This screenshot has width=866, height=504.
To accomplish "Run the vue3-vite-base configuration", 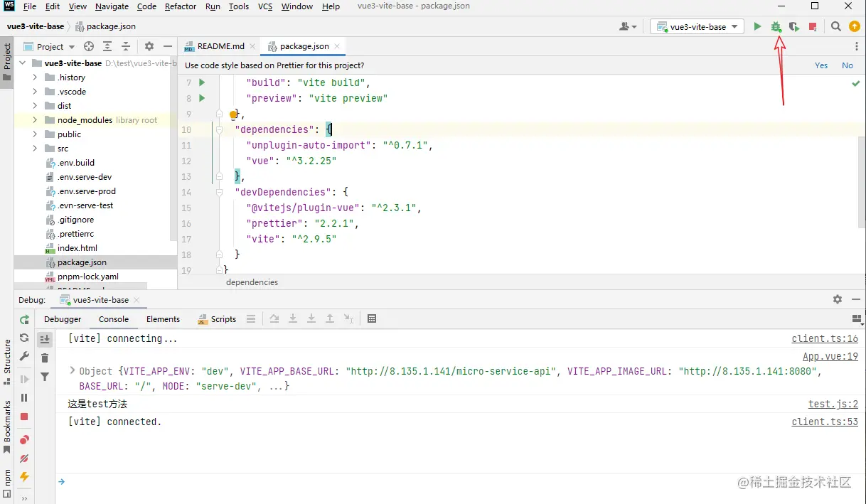I will [757, 26].
